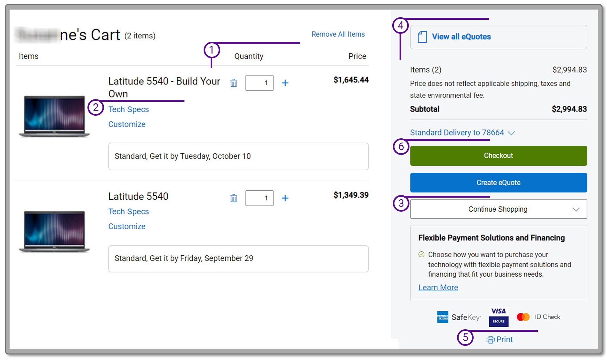The image size is (607, 364).
Task: Click the Mastercard ID Check logo
Action: coord(538,317)
